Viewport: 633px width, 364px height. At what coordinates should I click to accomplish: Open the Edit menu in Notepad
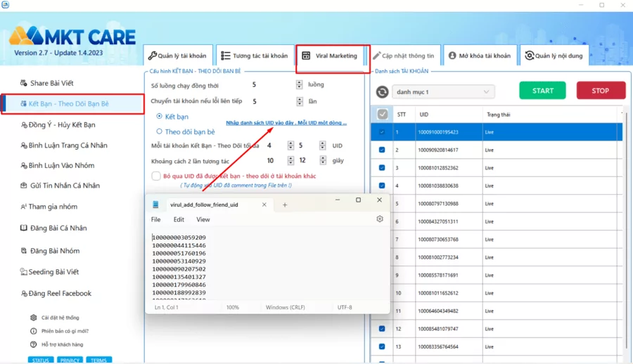click(x=179, y=219)
